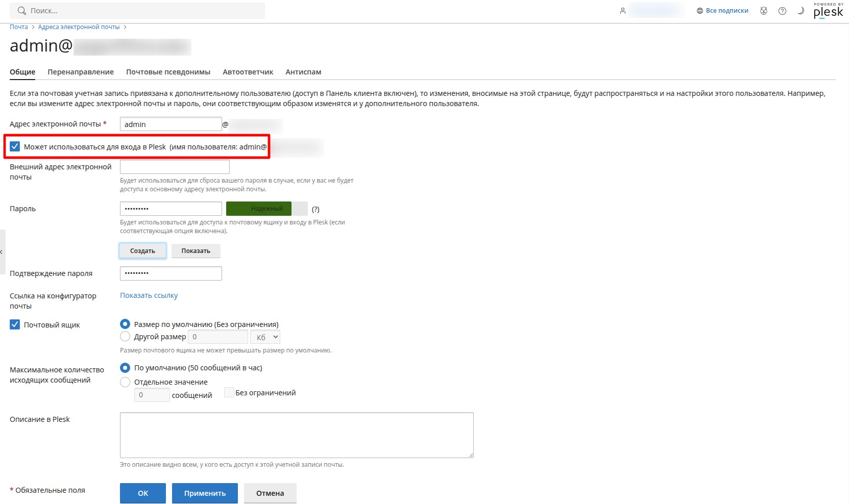Viewport: 849px width, 504px height.
Task: Select Отдельное значение radio button
Action: (x=125, y=382)
